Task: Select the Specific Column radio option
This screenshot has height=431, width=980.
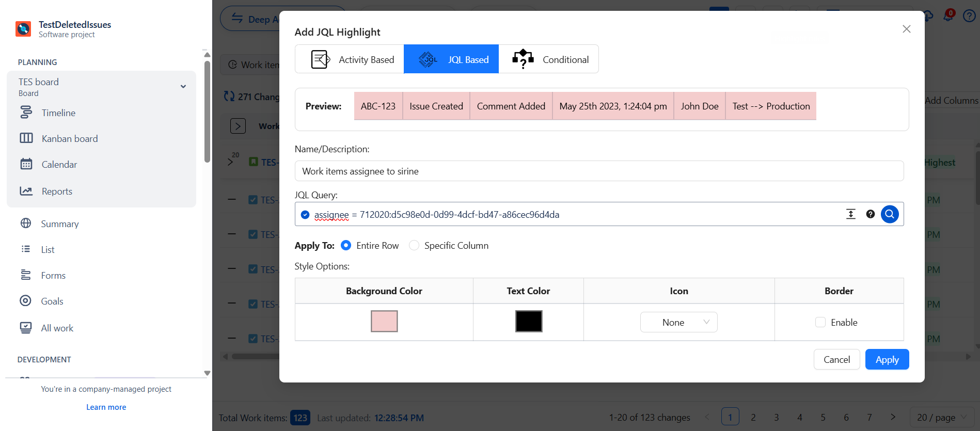Action: (414, 246)
